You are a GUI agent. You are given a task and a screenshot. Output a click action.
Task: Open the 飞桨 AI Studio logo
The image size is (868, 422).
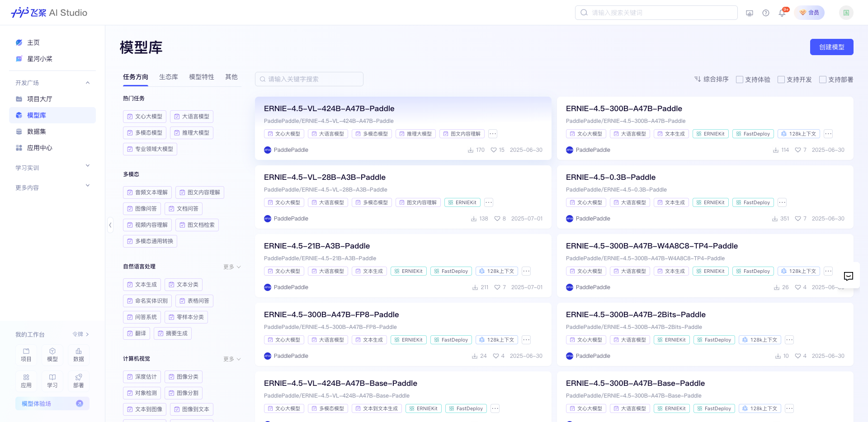pyautogui.click(x=49, y=13)
